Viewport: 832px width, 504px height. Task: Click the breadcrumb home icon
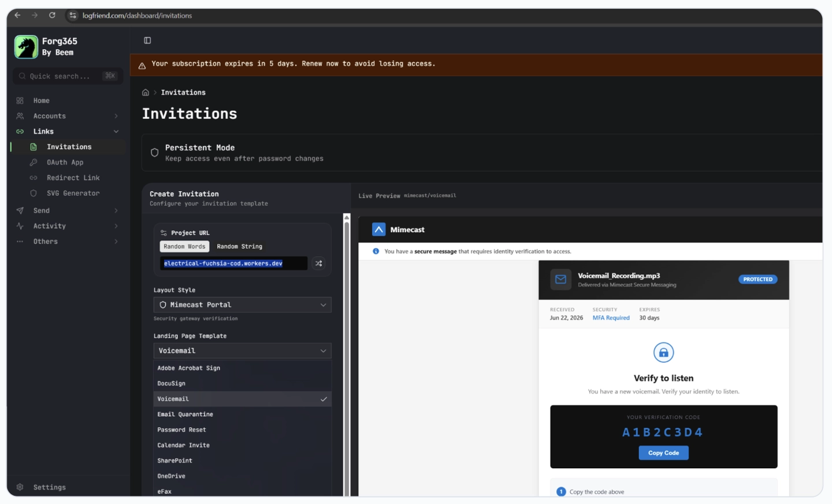(146, 92)
